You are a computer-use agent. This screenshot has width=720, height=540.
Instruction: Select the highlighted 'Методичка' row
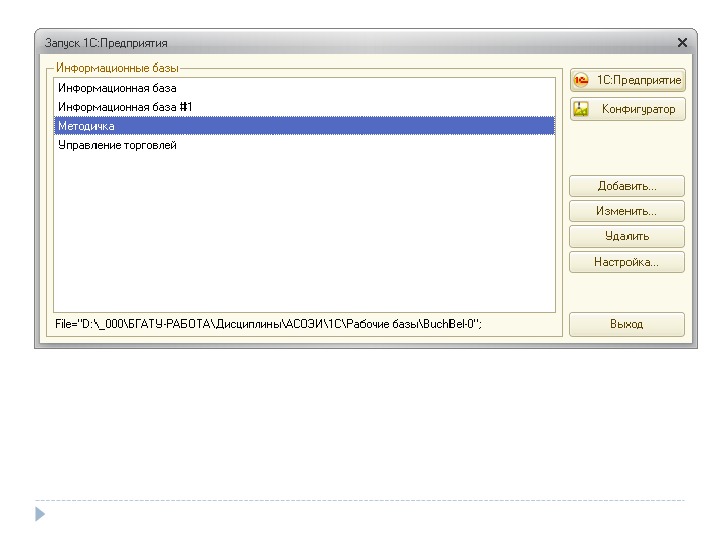coord(304,126)
